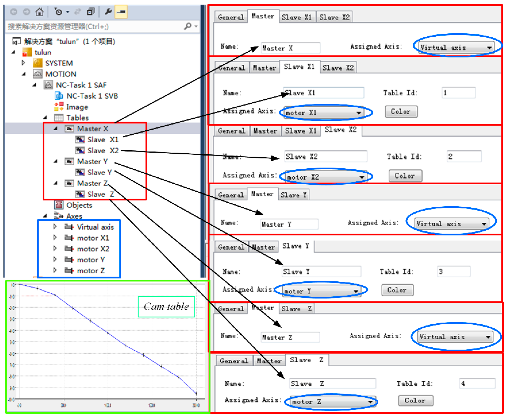The height and width of the screenshot is (420, 508).
Task: Click the Home icon in Solution Explorer toolbar
Action: [39, 12]
